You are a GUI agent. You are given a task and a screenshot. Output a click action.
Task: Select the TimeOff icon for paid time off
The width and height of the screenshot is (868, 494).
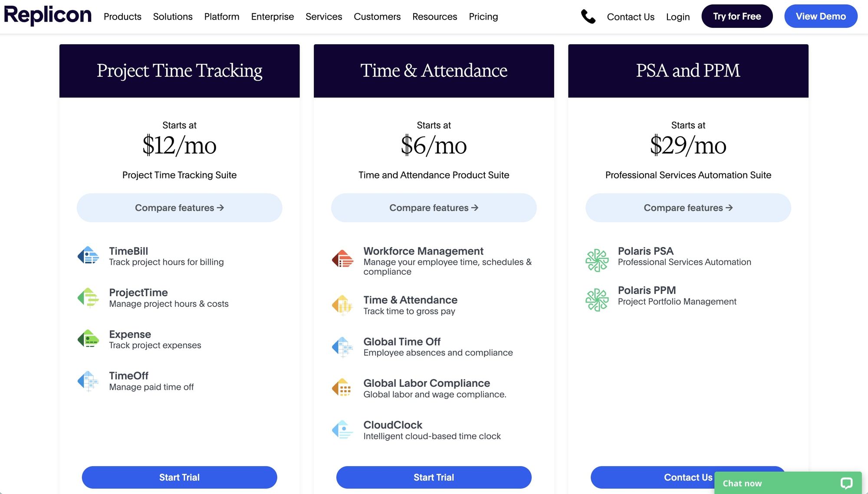click(x=88, y=381)
